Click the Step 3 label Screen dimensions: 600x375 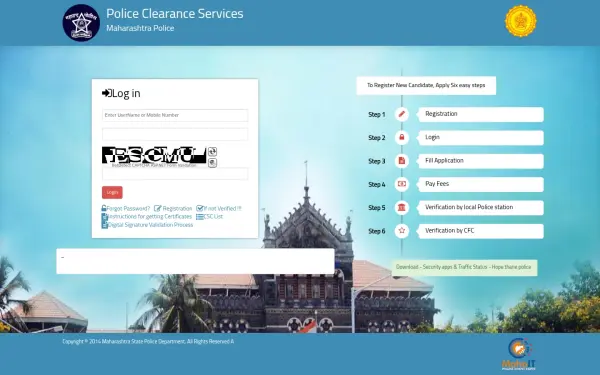tap(377, 161)
